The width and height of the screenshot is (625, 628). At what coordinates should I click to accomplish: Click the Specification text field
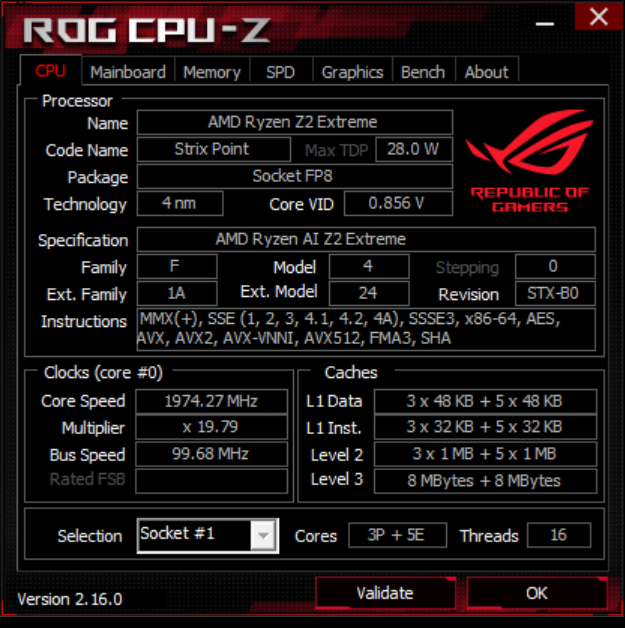(366, 239)
